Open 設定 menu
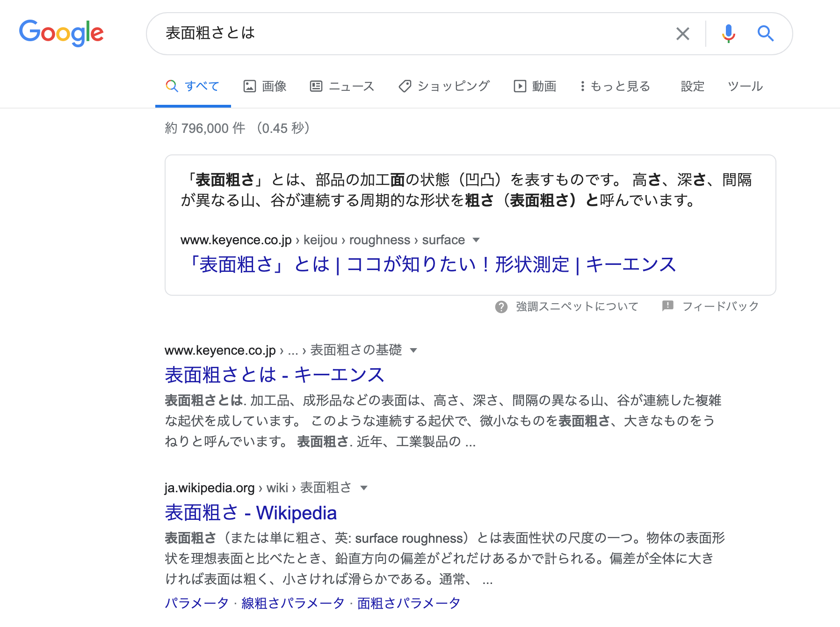This screenshot has height=627, width=840. pos(693,86)
